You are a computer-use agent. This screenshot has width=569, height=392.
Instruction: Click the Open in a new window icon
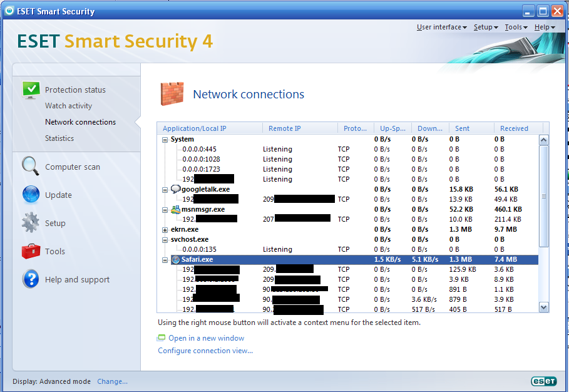tap(161, 338)
